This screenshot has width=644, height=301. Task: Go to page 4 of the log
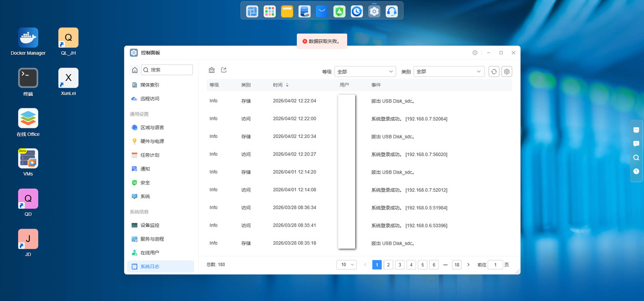coord(411,265)
